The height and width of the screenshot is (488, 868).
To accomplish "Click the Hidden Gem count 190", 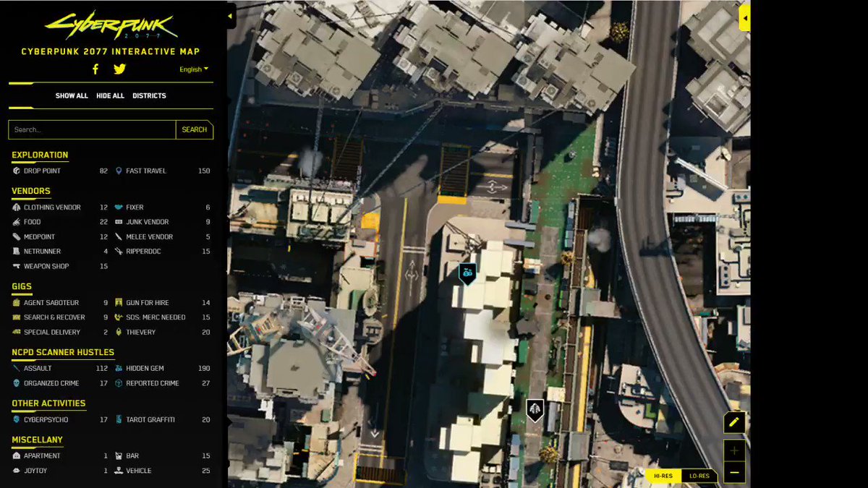I will 204,369.
